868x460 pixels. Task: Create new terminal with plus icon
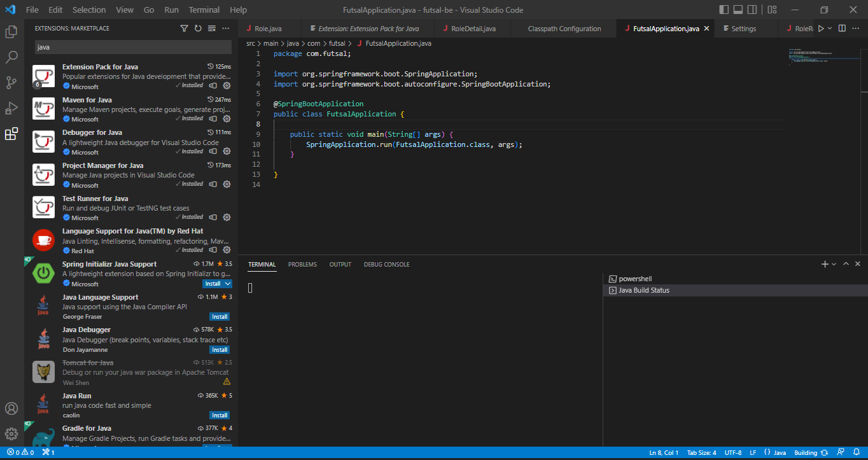pos(825,264)
